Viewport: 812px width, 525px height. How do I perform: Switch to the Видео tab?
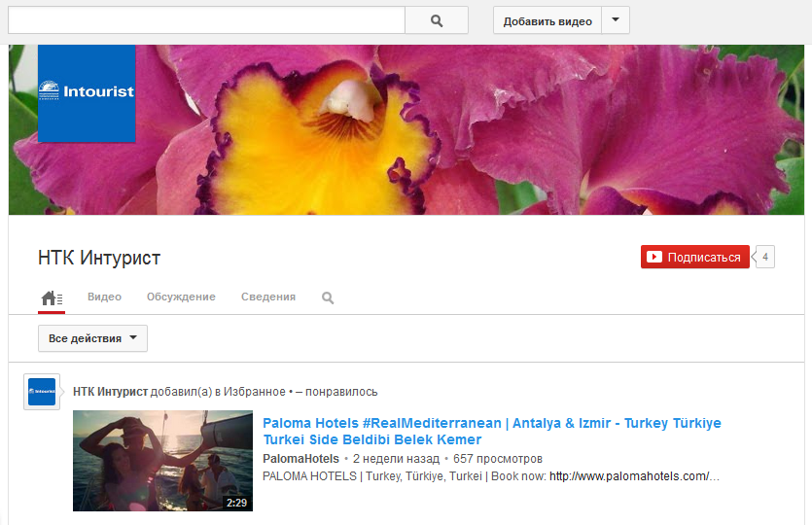pos(104,297)
